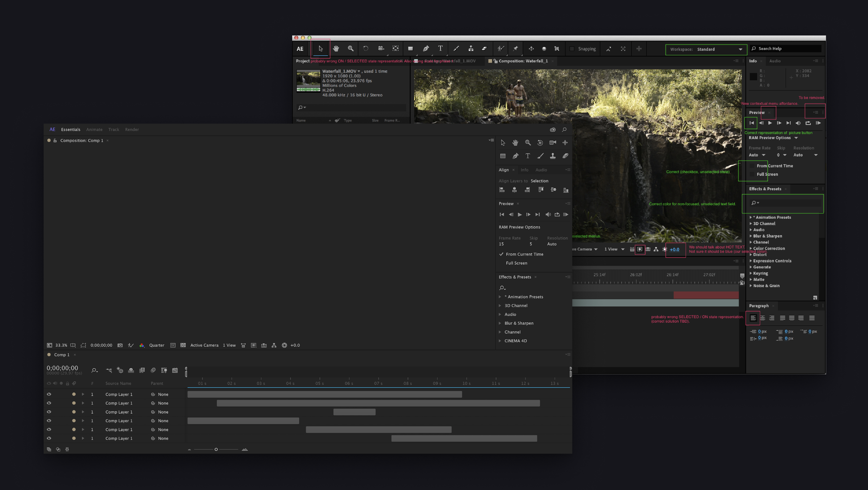This screenshot has height=490, width=868.
Task: Click the blue +0.0 exposure value
Action: click(x=674, y=250)
